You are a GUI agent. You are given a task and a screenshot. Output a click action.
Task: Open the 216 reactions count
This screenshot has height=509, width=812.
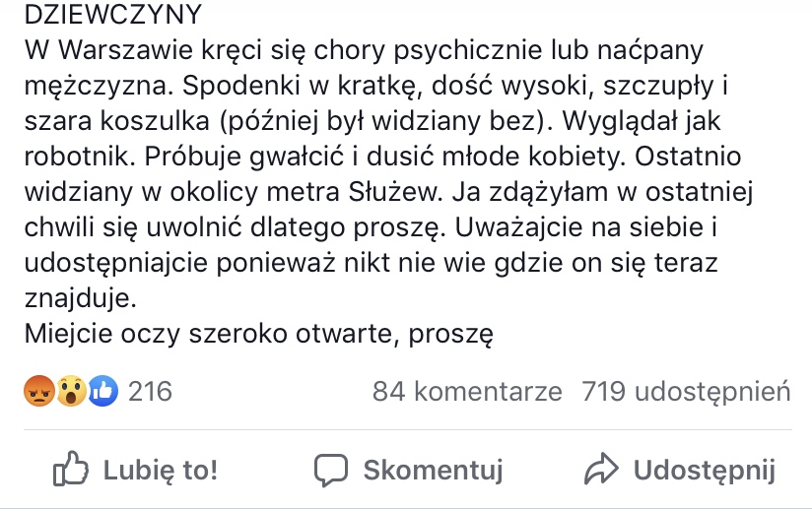click(x=150, y=391)
